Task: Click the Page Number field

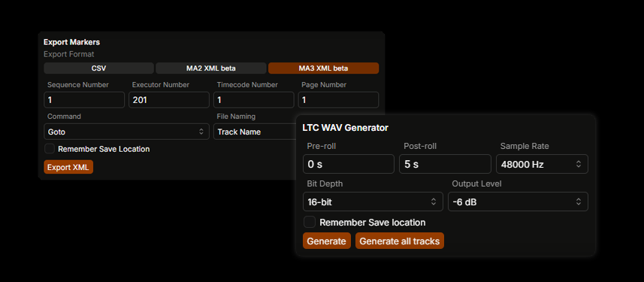Action: (338, 100)
